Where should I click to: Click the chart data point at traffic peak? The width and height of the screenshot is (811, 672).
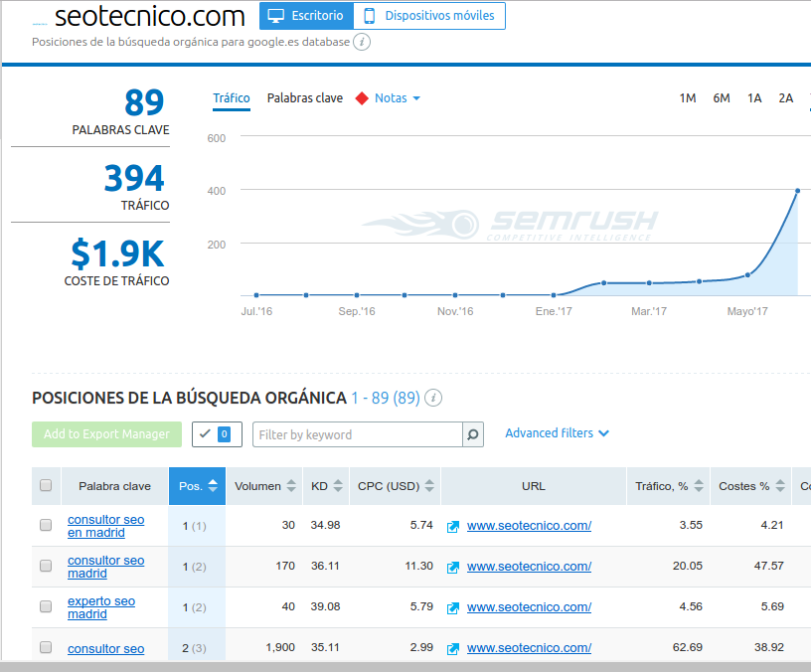(x=797, y=191)
